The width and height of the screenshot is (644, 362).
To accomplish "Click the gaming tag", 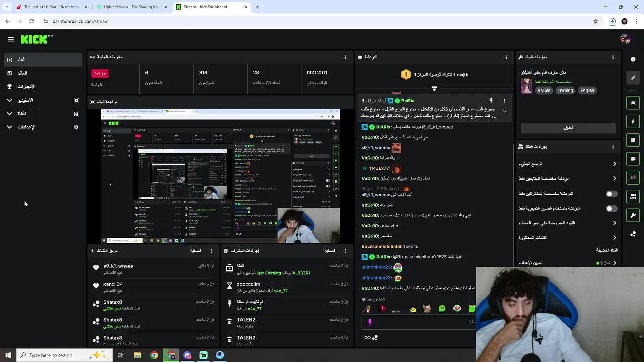I will coord(565,90).
